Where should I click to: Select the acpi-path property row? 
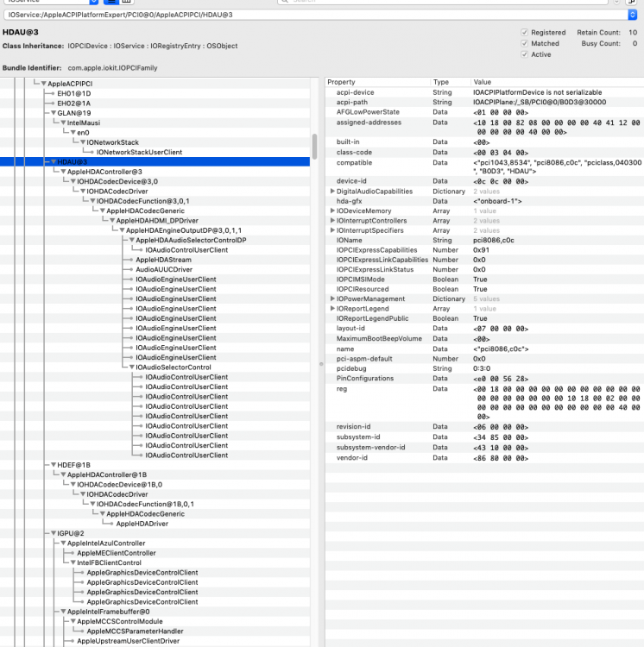pyautogui.click(x=484, y=103)
